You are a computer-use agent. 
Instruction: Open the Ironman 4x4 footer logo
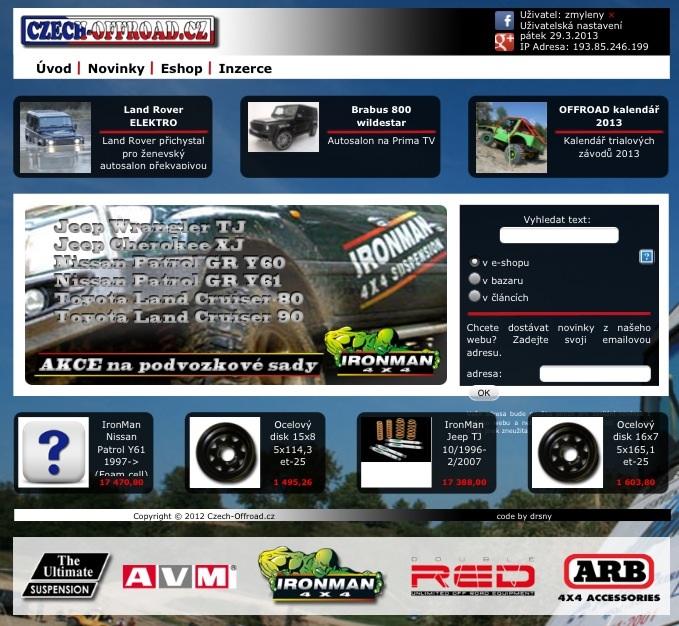321,574
